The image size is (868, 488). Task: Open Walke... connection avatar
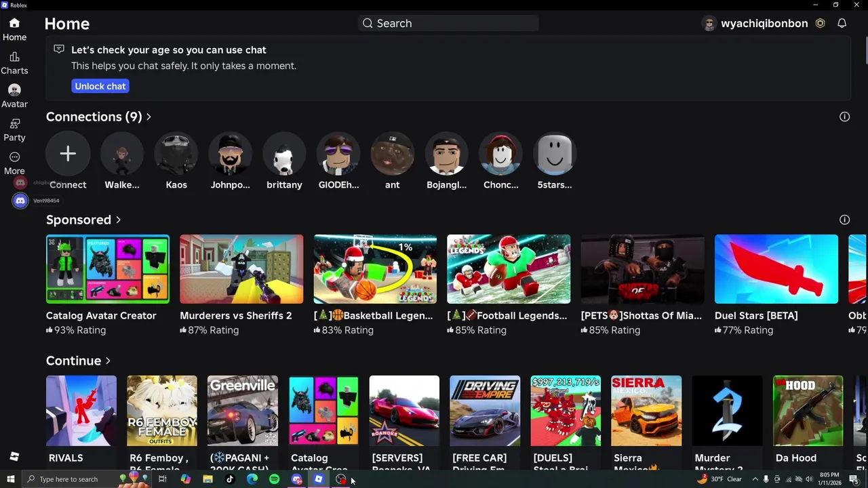pyautogui.click(x=122, y=154)
